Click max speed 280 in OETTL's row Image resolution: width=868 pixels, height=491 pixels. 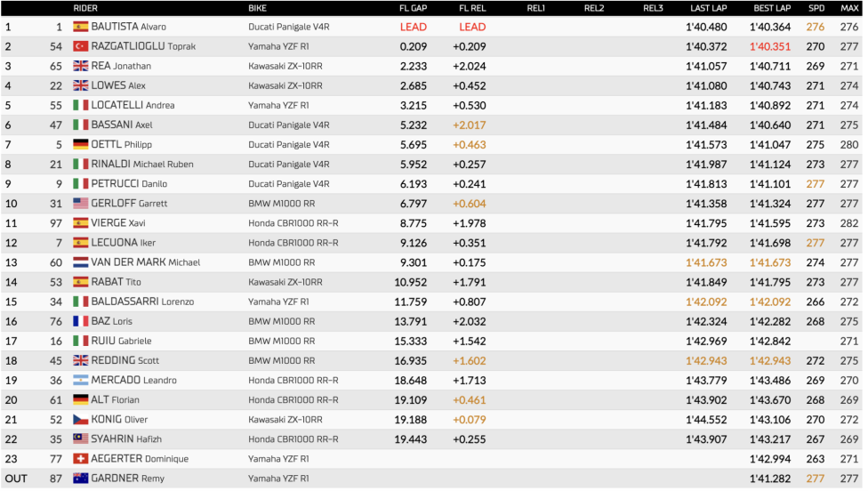pyautogui.click(x=849, y=144)
